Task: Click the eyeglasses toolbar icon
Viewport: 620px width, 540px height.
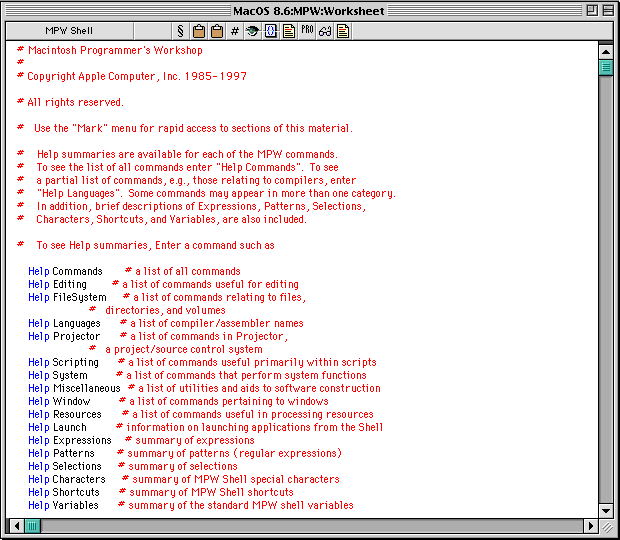Action: coord(325,31)
